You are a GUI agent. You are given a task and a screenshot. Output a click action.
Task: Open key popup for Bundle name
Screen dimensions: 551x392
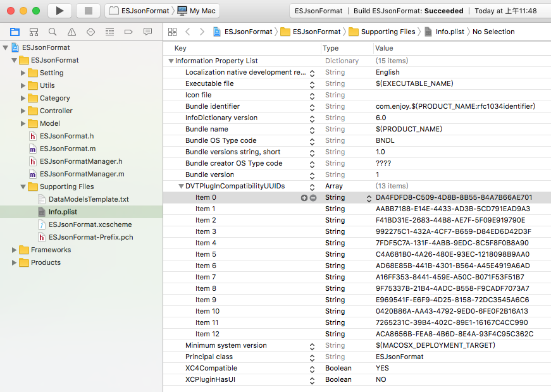(x=312, y=130)
